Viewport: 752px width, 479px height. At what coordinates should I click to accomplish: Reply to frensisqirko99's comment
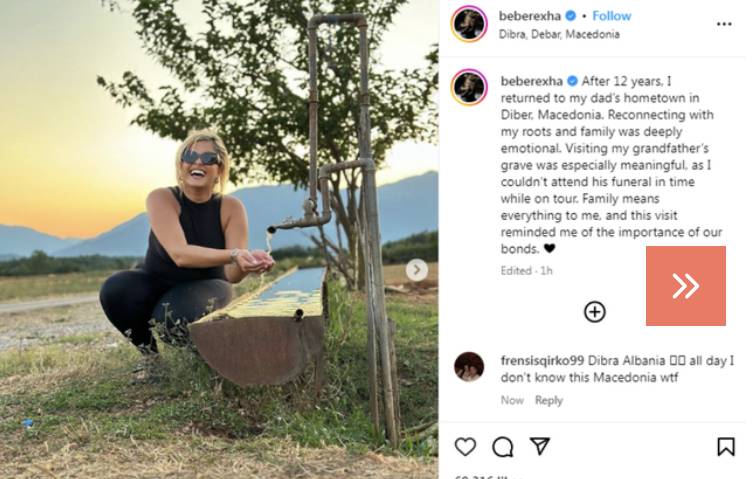(549, 400)
